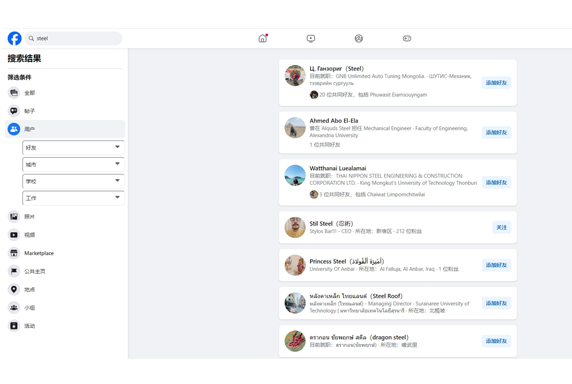Go to the Home feed icon
The width and height of the screenshot is (572, 384).
tap(263, 38)
